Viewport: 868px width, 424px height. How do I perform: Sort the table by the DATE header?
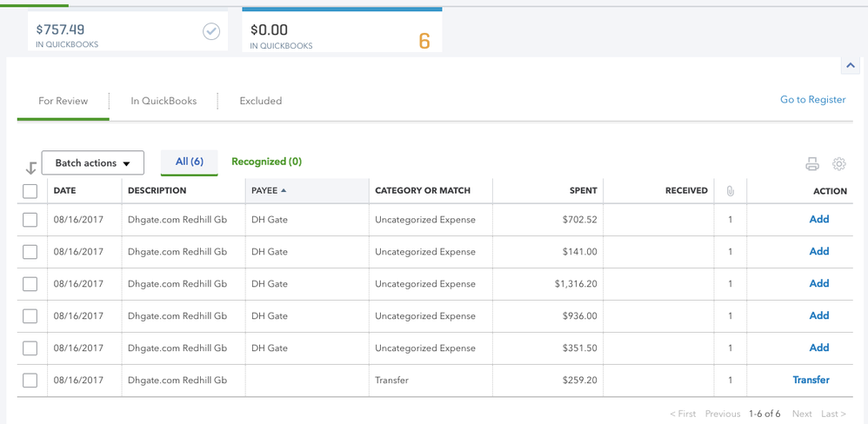[65, 190]
